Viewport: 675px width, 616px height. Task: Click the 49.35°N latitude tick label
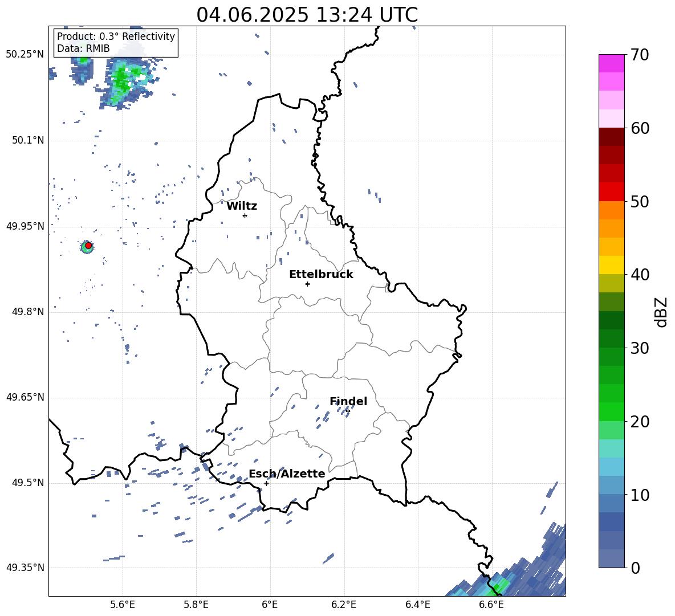pyautogui.click(x=25, y=568)
